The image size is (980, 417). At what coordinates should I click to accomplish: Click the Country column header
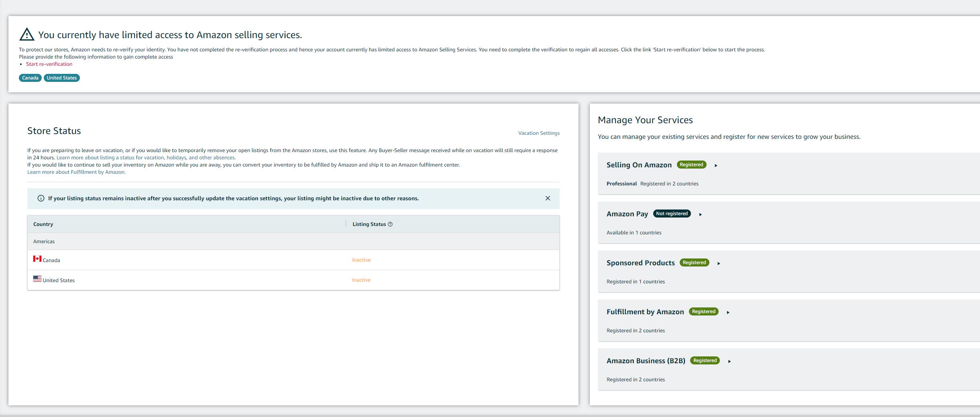point(43,224)
